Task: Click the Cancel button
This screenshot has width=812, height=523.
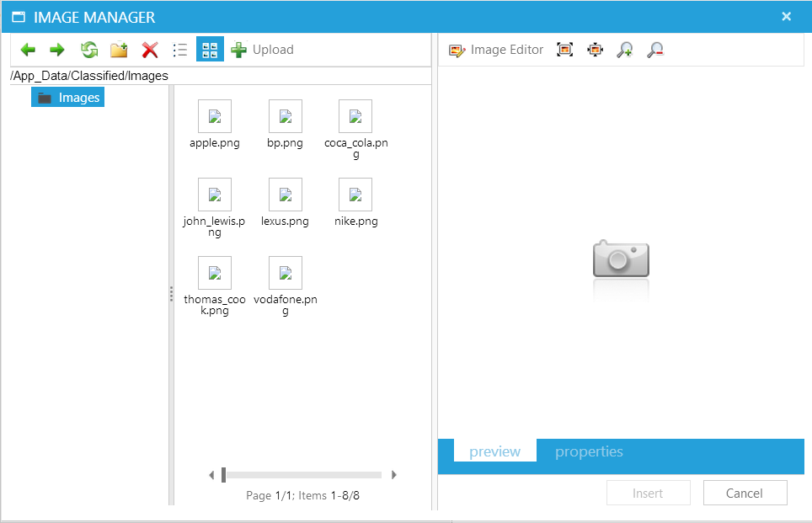Action: tap(745, 493)
